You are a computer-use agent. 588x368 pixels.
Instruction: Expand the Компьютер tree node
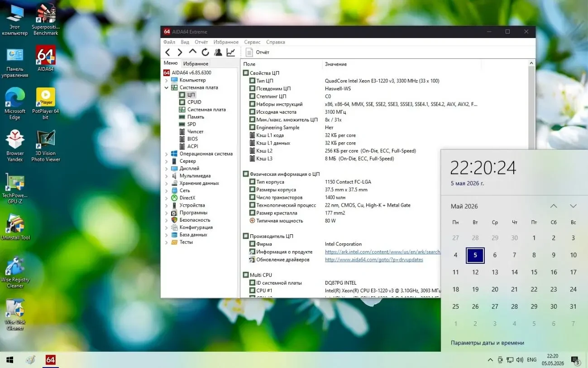tap(166, 80)
